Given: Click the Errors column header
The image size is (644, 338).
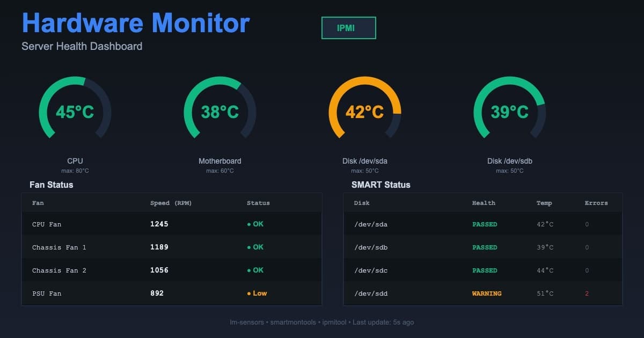Looking at the screenshot, I should click(x=596, y=203).
